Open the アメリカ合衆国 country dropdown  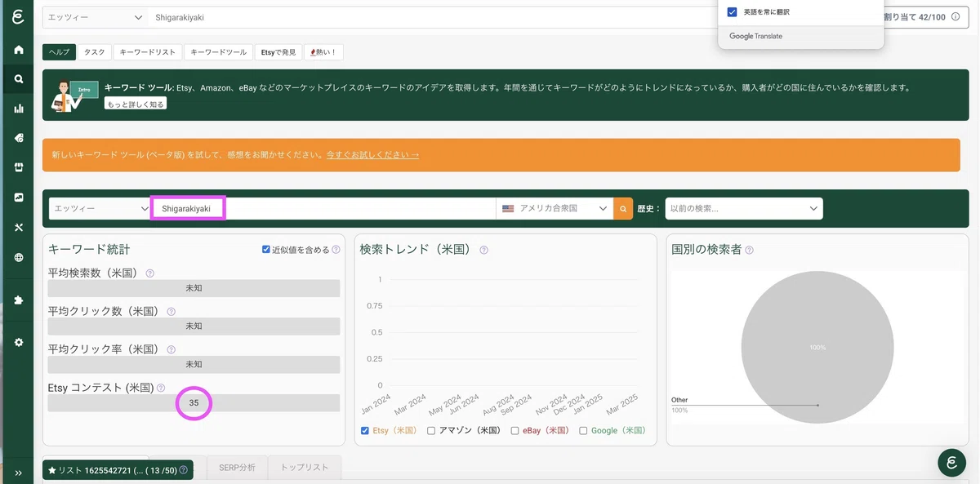(555, 209)
